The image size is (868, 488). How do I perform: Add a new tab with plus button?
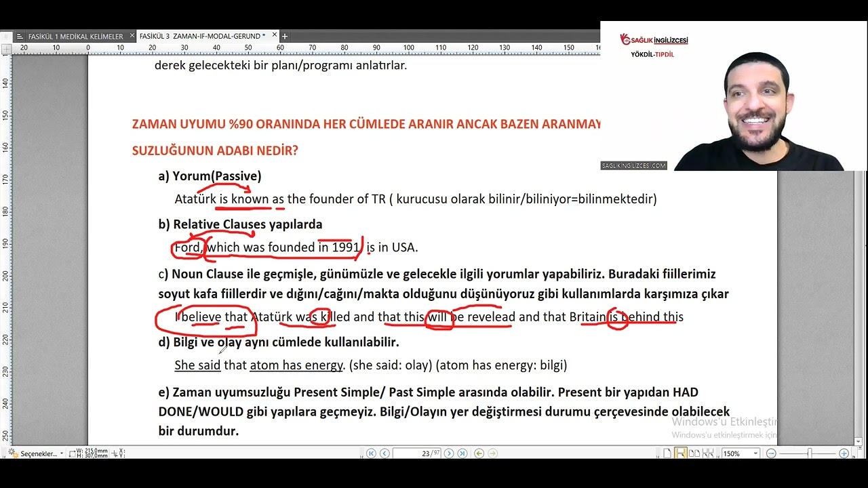click(285, 36)
